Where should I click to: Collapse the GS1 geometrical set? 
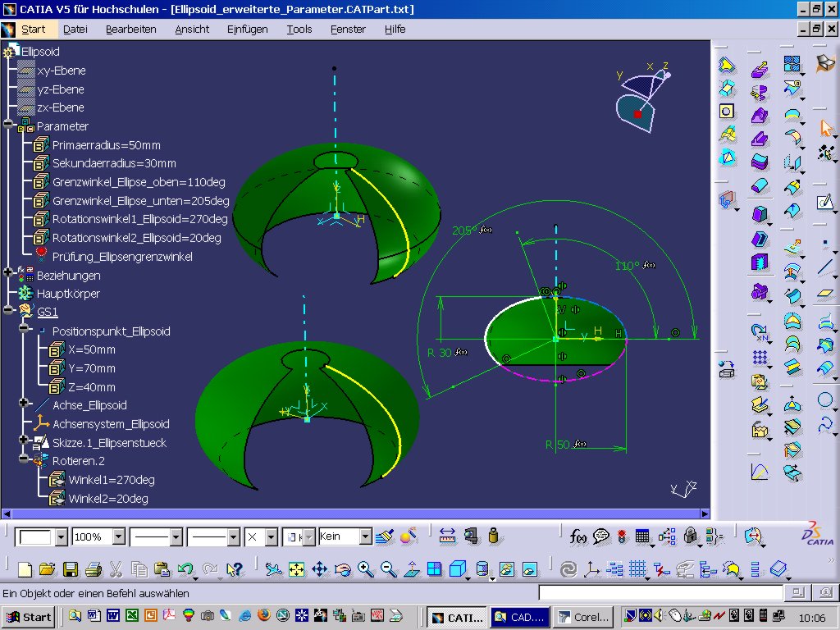pyautogui.click(x=8, y=309)
